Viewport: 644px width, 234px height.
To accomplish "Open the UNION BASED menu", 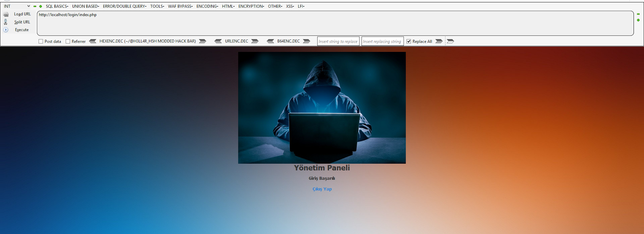I will 85,6.
